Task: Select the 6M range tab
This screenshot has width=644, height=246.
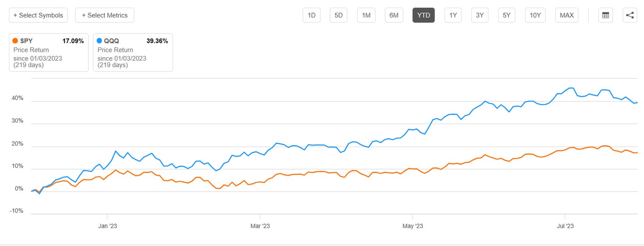Action: 394,15
